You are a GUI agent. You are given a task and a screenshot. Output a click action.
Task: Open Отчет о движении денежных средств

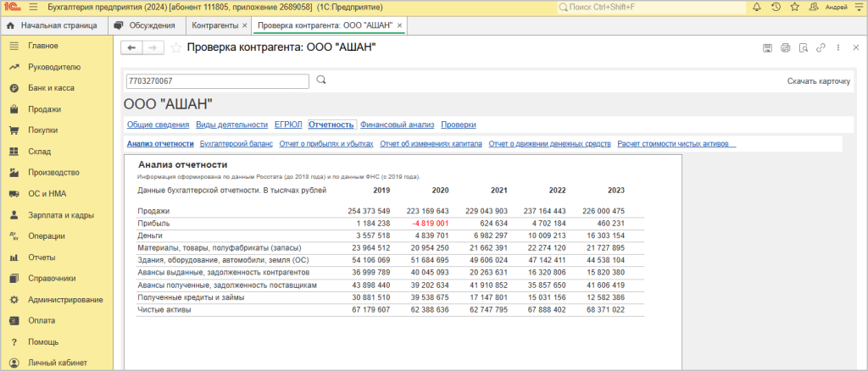pyautogui.click(x=549, y=144)
